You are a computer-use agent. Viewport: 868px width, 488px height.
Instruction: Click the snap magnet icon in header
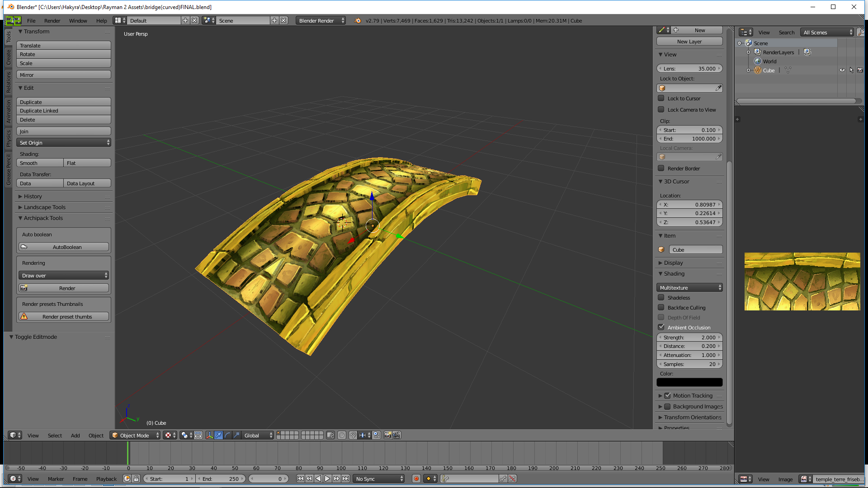(353, 435)
